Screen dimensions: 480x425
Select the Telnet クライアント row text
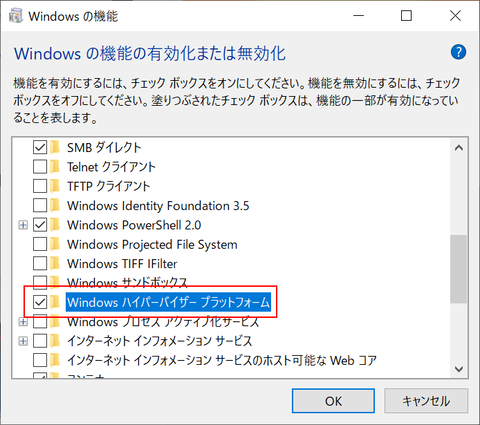[x=111, y=166]
